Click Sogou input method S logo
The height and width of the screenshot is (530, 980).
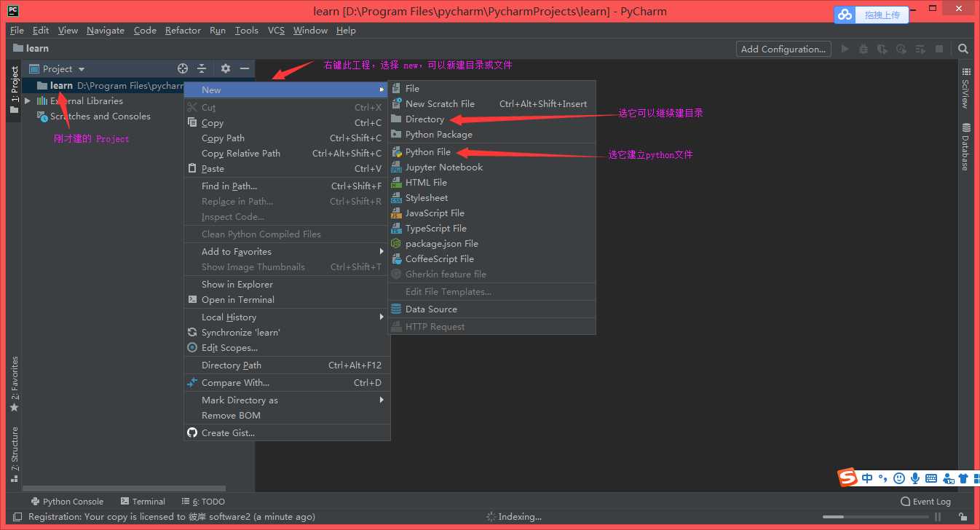coord(848,478)
